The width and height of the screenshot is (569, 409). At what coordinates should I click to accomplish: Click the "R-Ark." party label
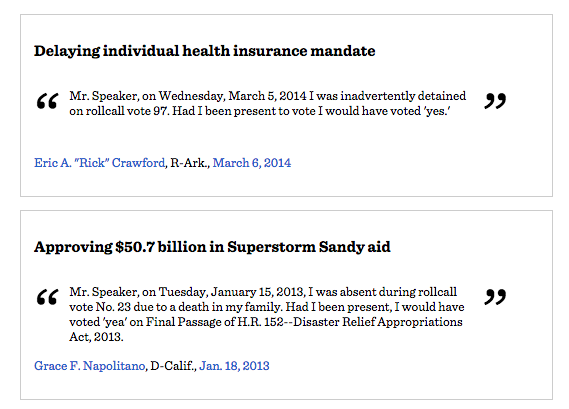(x=190, y=163)
